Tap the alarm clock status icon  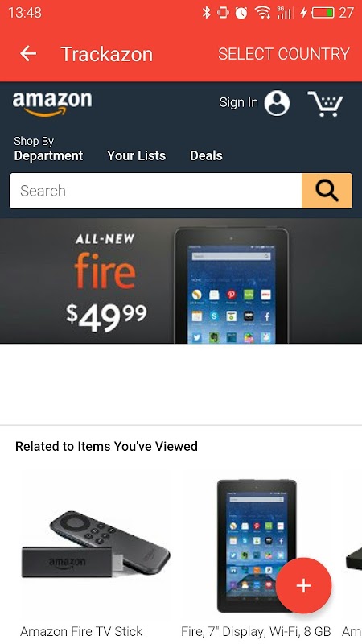point(241,13)
